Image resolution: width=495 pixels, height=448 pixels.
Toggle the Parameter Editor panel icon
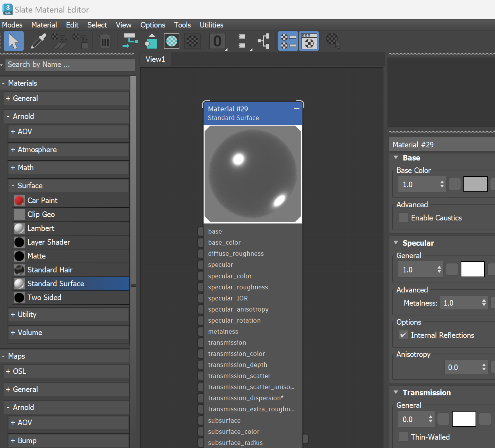click(x=309, y=41)
